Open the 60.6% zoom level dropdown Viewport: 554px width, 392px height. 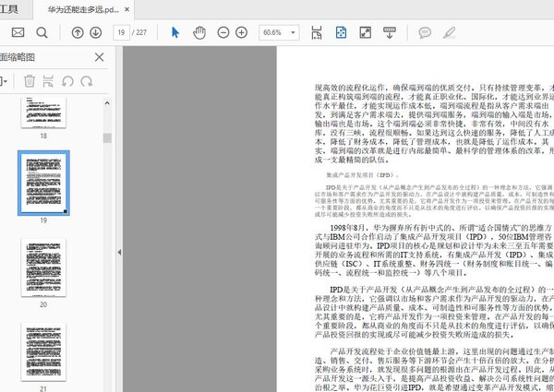click(x=280, y=32)
